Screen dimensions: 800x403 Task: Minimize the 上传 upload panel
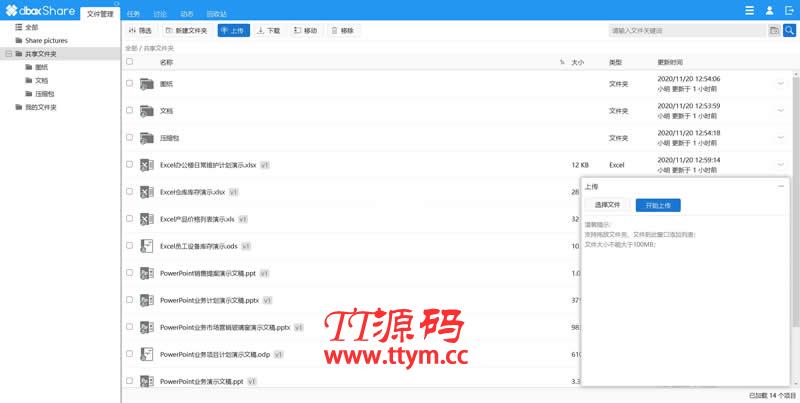click(x=781, y=187)
